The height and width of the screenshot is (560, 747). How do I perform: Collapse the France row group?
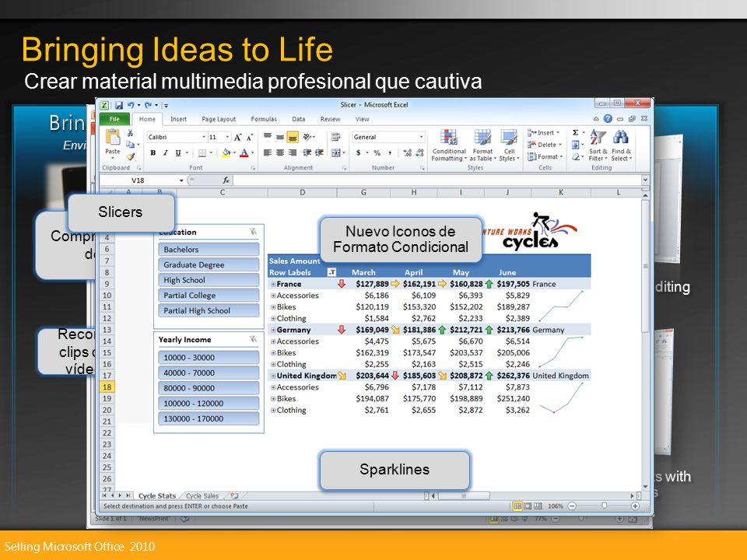[x=273, y=284]
